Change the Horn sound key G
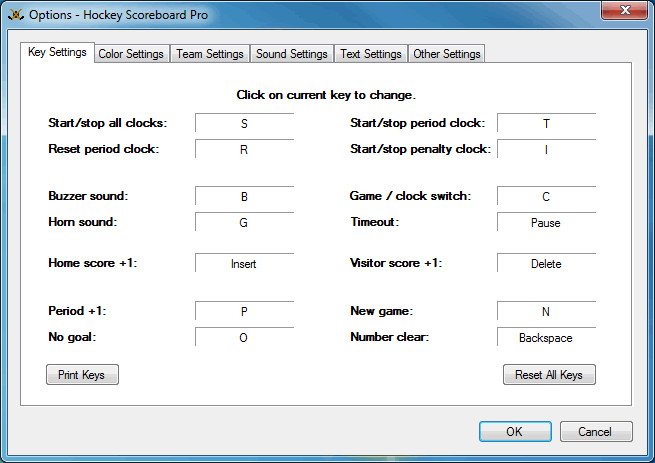The width and height of the screenshot is (655, 463). pos(244,222)
